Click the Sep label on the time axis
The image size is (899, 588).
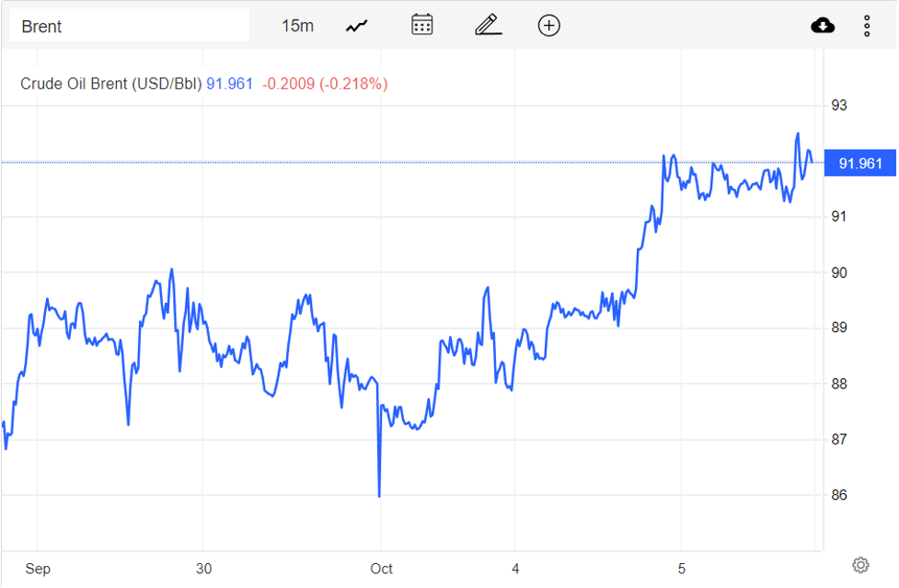coord(38,569)
